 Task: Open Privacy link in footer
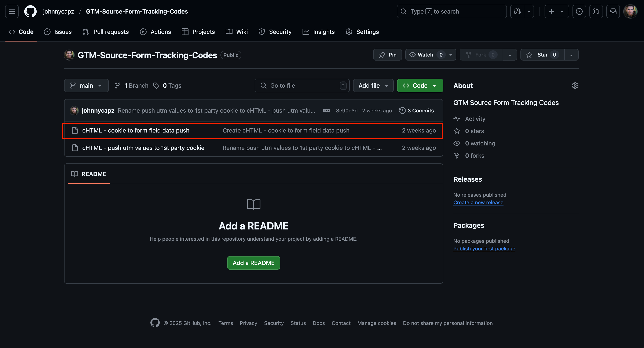click(x=248, y=323)
